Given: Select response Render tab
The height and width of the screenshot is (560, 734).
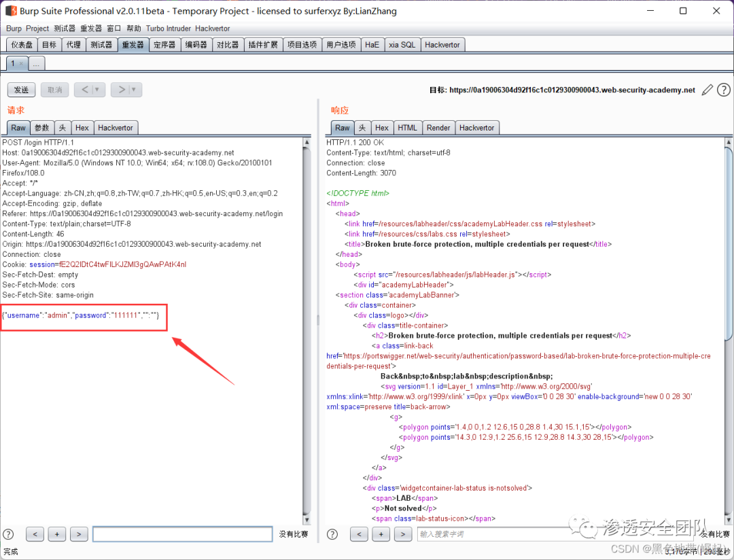Looking at the screenshot, I should pyautogui.click(x=438, y=127).
